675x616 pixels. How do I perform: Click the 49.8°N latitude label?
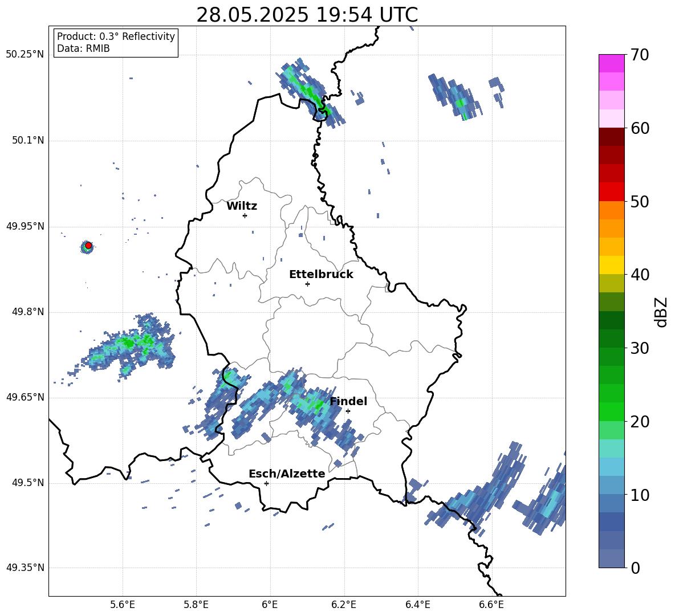pyautogui.click(x=28, y=312)
